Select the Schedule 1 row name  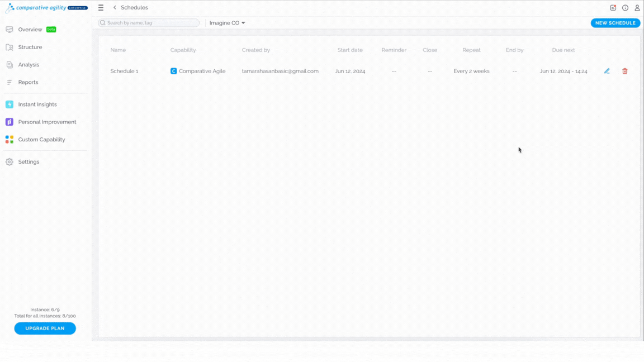coord(124,71)
